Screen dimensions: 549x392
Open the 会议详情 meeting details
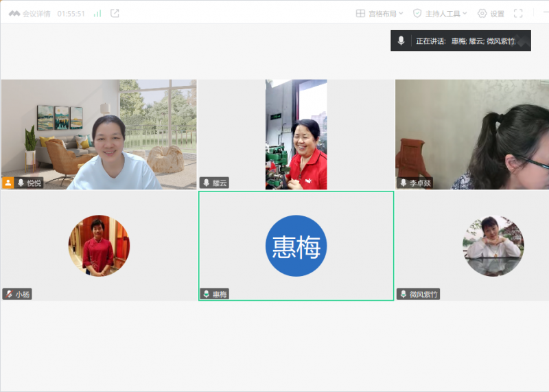(x=30, y=14)
